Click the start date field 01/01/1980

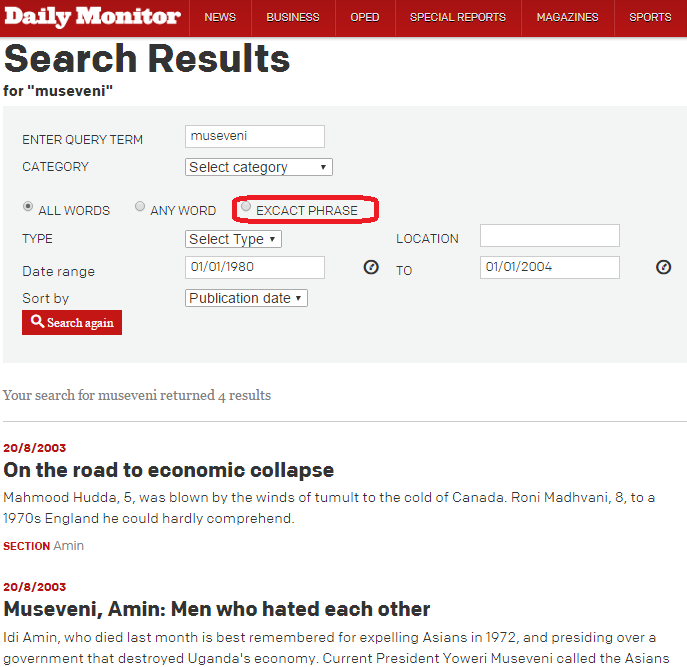tap(255, 267)
